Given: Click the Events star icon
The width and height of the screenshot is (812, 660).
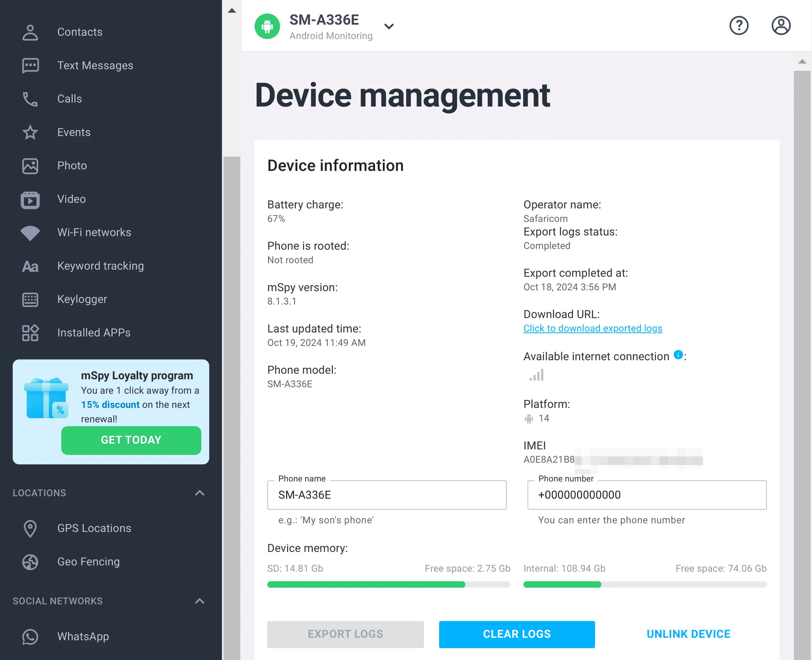Looking at the screenshot, I should point(30,132).
